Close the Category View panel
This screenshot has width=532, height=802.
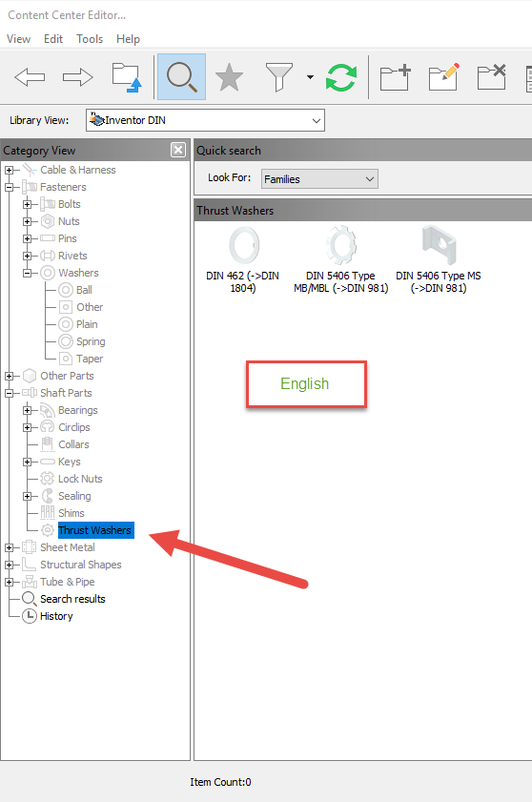click(178, 150)
